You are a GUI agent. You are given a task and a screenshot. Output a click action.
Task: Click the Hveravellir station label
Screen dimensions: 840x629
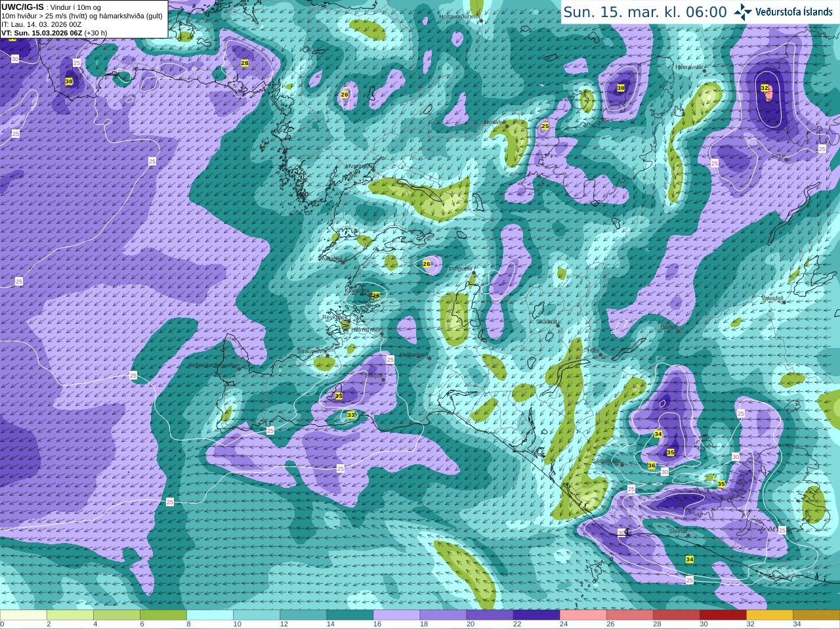coord(689,67)
